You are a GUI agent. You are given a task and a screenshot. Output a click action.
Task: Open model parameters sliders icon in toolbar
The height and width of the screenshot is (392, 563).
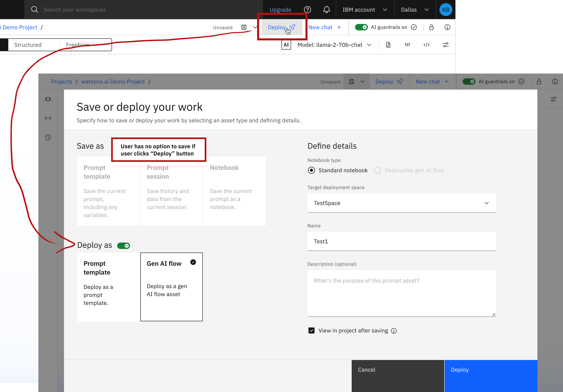(445, 45)
